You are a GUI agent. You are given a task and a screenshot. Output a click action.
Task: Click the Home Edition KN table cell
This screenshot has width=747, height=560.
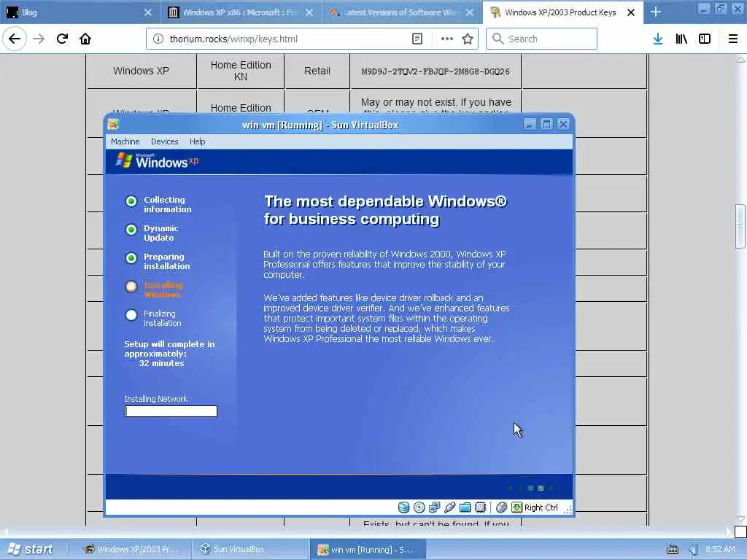241,71
